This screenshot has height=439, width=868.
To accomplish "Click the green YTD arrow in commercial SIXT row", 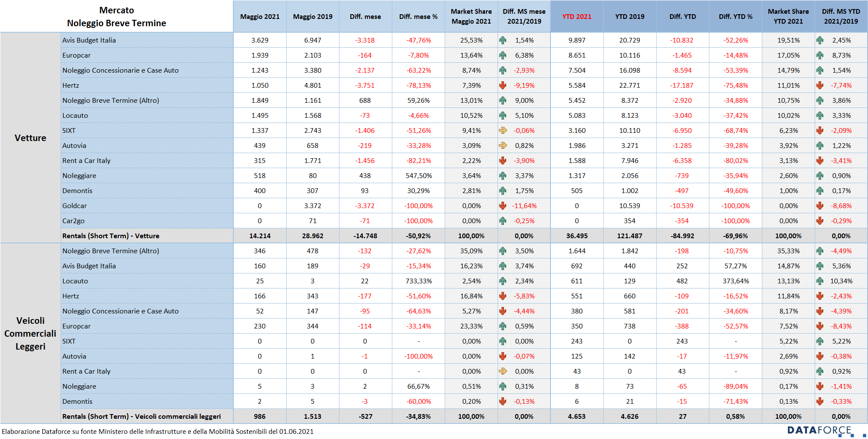I will pyautogui.click(x=820, y=341).
